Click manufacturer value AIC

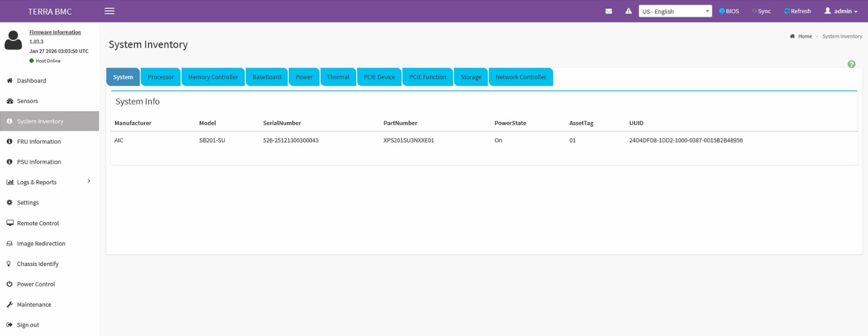tap(119, 140)
